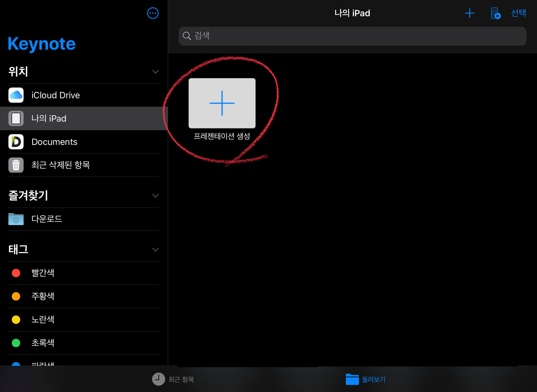Collapse the 즐겨찾기 section chevron

155,196
